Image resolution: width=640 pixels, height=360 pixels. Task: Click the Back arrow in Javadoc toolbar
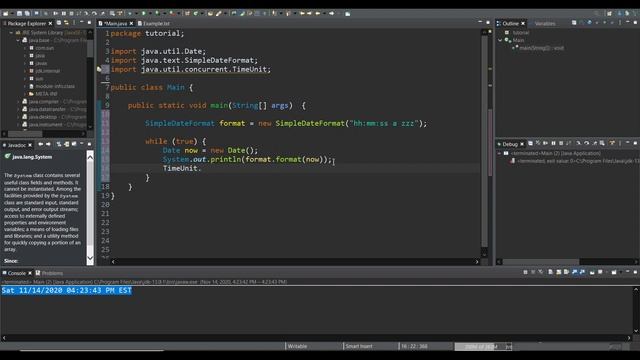40,144
